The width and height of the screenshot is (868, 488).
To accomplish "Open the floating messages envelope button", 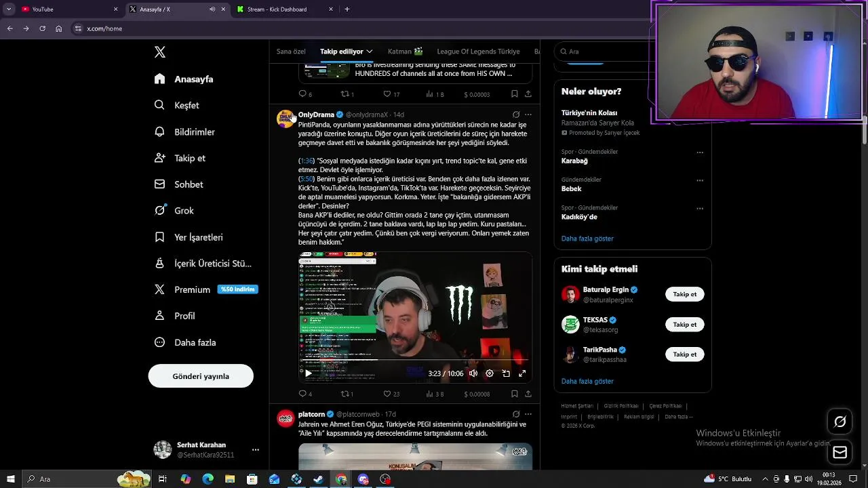I will point(840,452).
